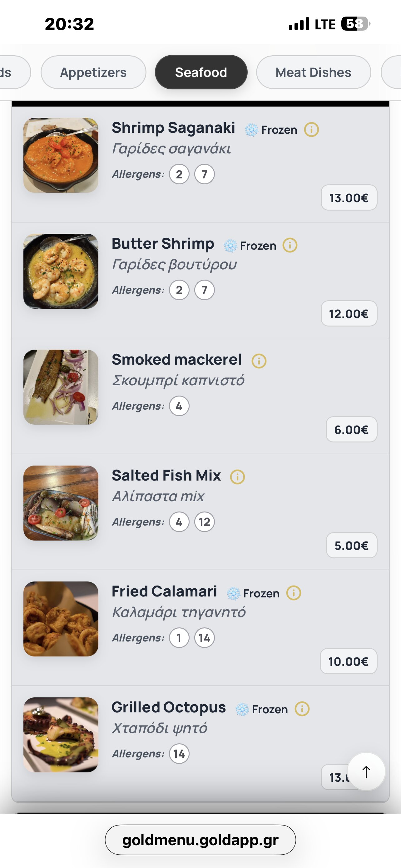Image resolution: width=401 pixels, height=868 pixels.
Task: Tap info icon beside Smoked mackerel
Action: pos(259,361)
